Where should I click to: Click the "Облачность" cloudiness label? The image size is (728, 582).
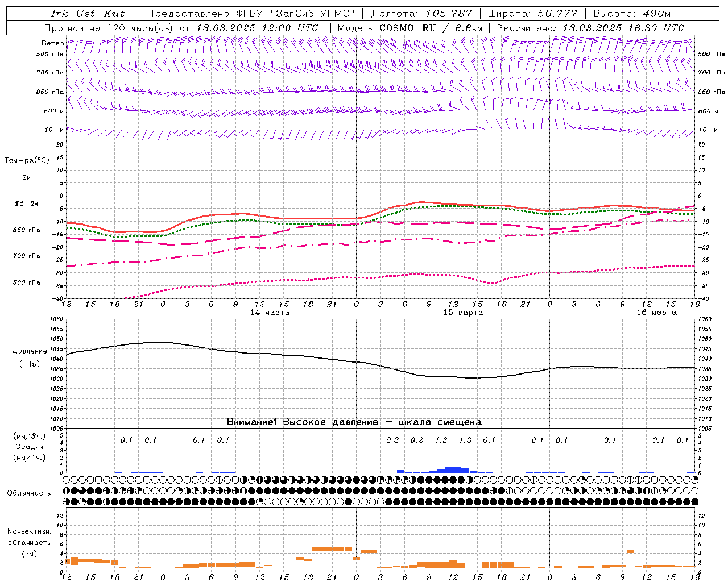29,493
